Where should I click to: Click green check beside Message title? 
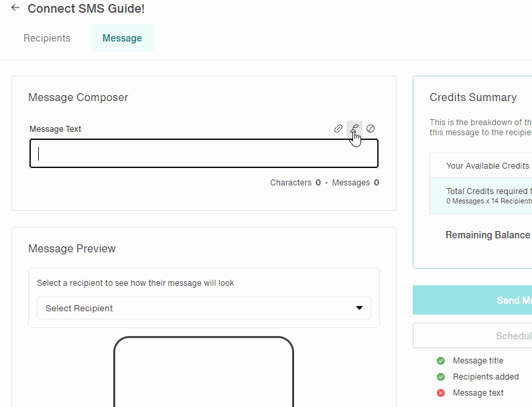pos(441,361)
